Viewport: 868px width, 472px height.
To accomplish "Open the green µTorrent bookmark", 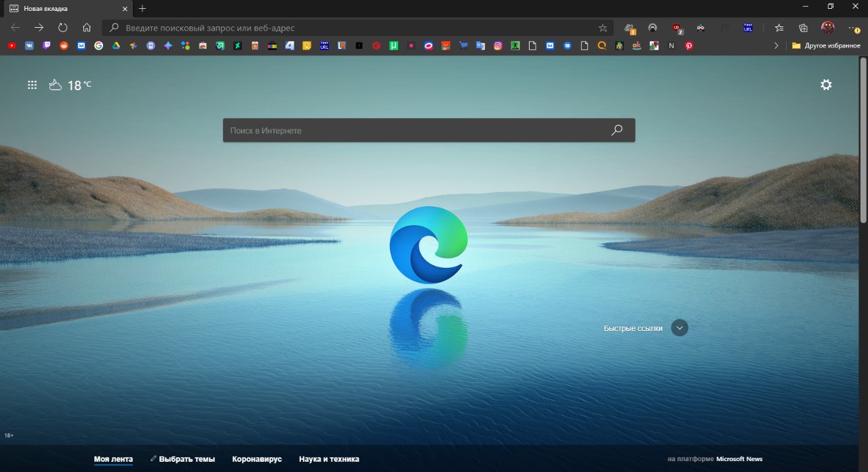I will (x=393, y=45).
